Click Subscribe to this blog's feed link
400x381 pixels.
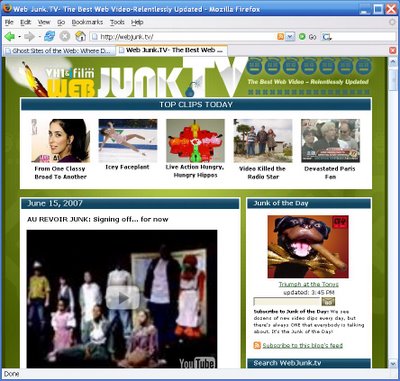(x=302, y=345)
